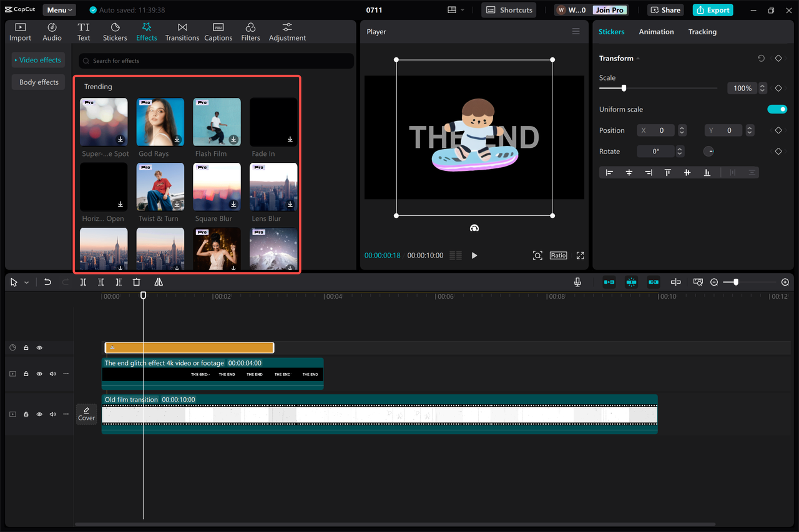Fit timeline to window icon

click(698, 282)
